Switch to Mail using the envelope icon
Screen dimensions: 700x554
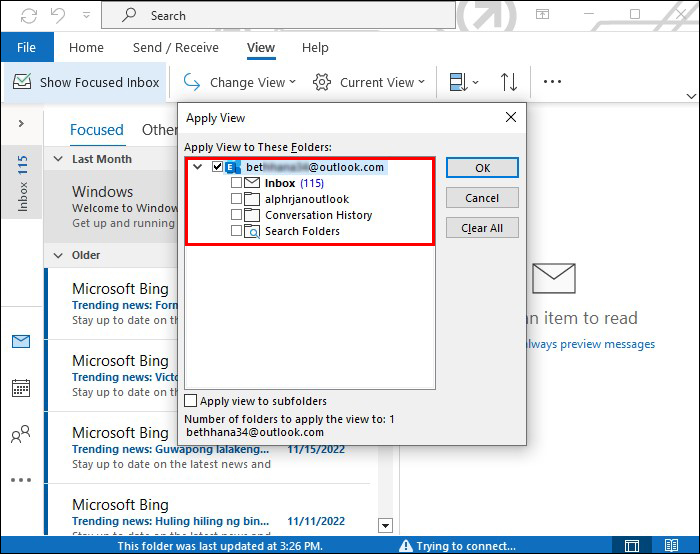[21, 342]
